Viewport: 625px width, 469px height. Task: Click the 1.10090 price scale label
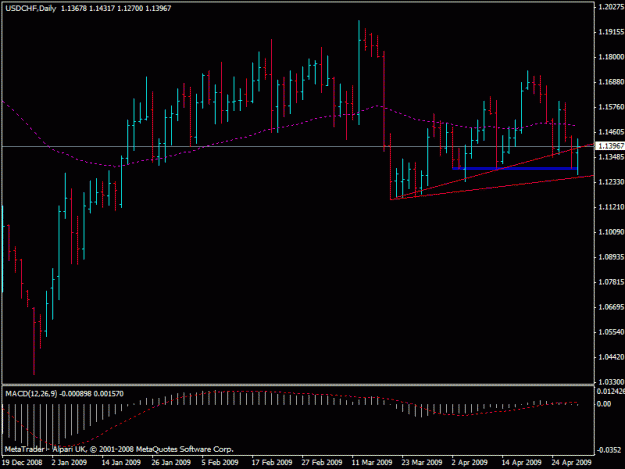coord(611,232)
